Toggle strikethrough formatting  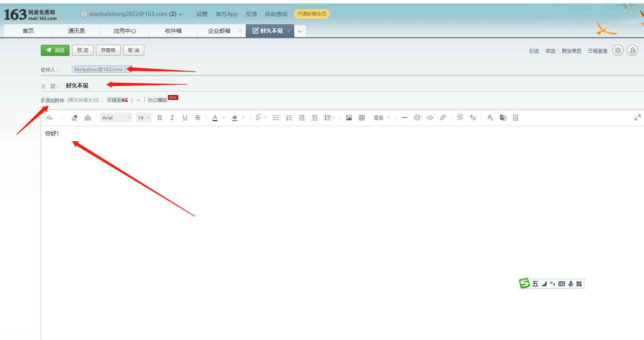[x=197, y=117]
